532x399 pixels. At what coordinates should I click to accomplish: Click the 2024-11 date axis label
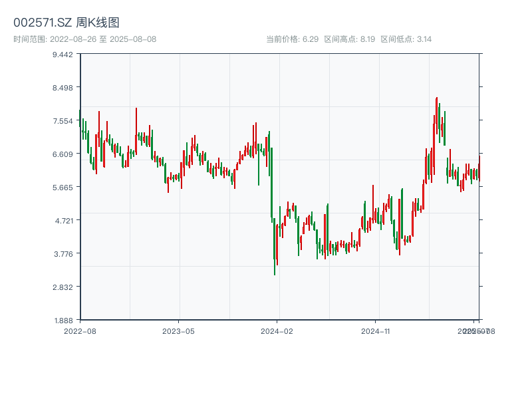coord(376,331)
